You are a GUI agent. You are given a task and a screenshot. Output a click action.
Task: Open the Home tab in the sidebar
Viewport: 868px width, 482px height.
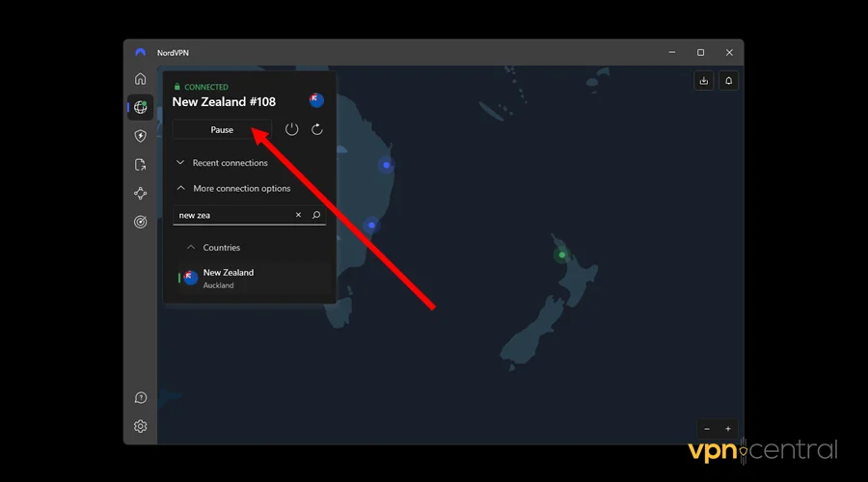[141, 79]
